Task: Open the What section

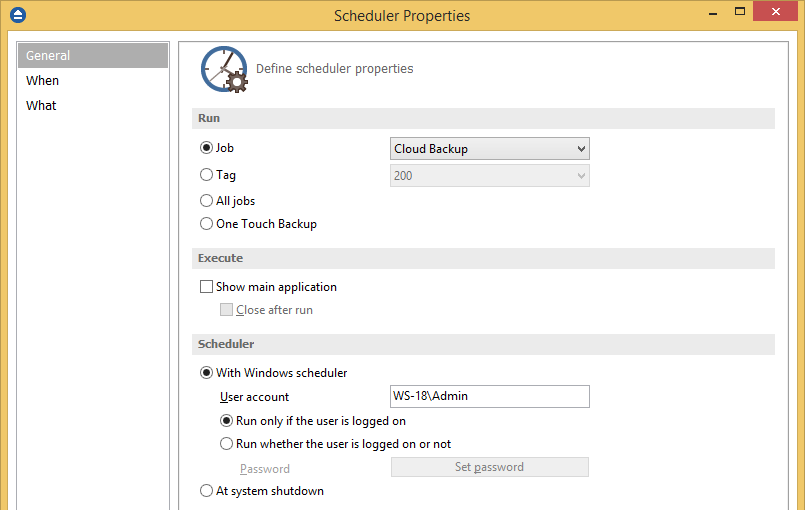Action: pyautogui.click(x=42, y=106)
